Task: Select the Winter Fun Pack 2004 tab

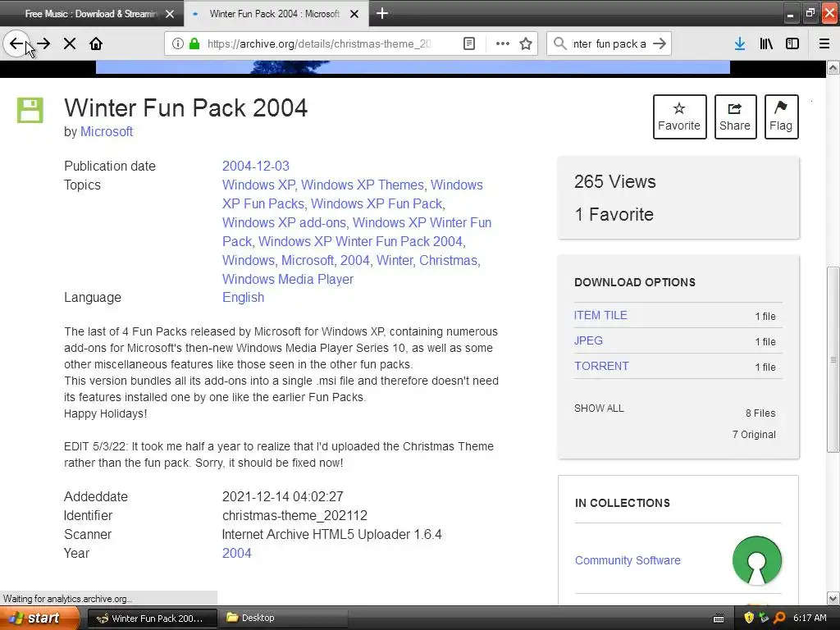Action: pyautogui.click(x=276, y=14)
